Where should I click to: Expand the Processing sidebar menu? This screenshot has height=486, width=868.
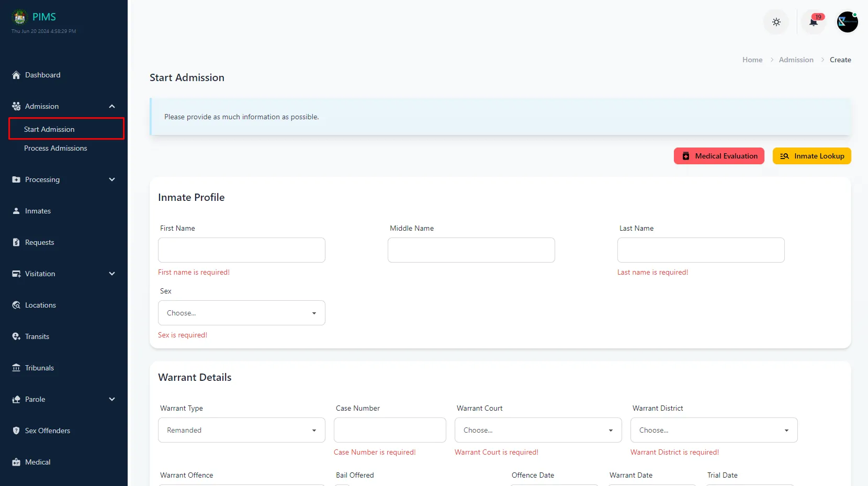click(111, 179)
